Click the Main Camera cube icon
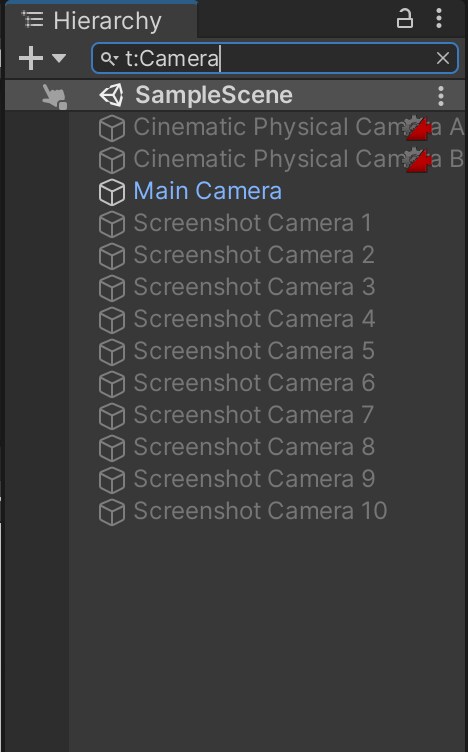The image size is (468, 752). (112, 192)
